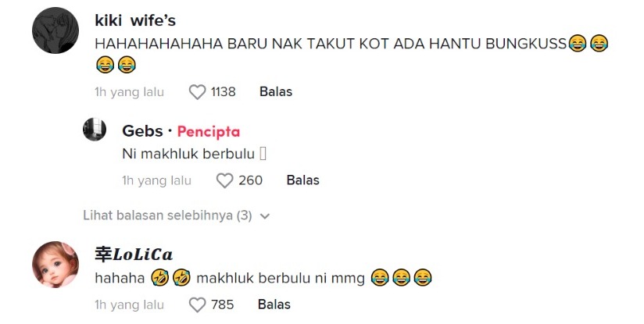Like the kiki wife's comment with the heart icon
Screen dimensions: 644x324
(198, 92)
